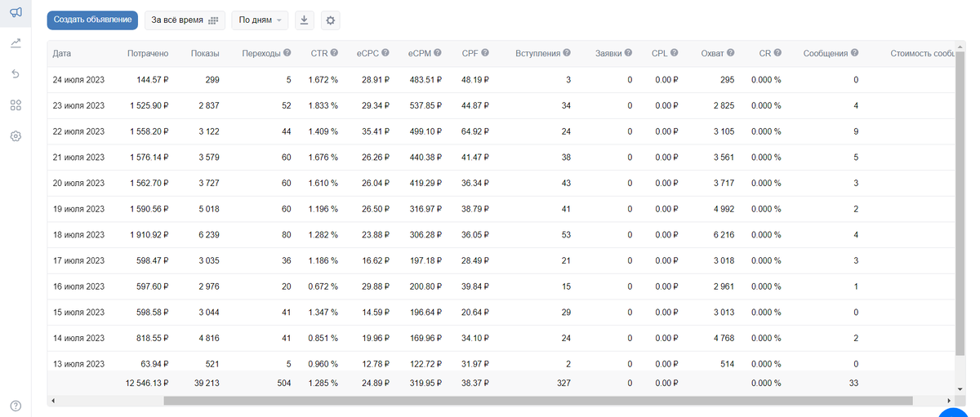980x417 pixels.
Task: Click the Показы column header
Action: click(205, 53)
